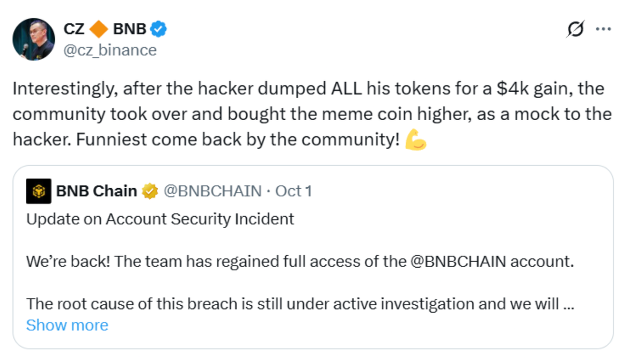Click the "CZ" display name
Viewport: 644px width, 362px height.
tap(74, 29)
